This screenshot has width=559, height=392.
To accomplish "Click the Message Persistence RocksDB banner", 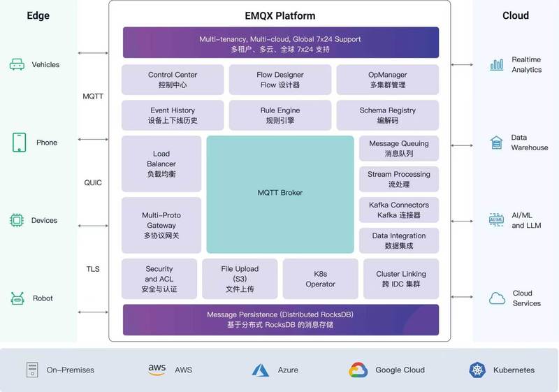I will click(281, 319).
